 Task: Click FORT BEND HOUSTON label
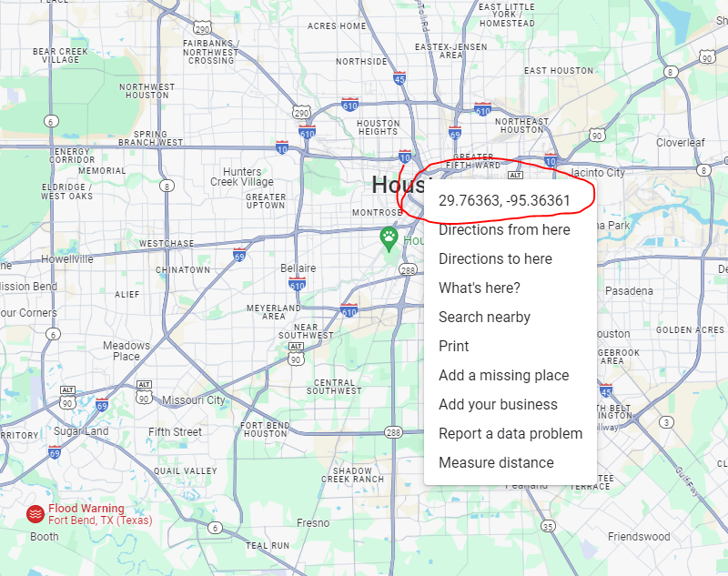tap(265, 429)
